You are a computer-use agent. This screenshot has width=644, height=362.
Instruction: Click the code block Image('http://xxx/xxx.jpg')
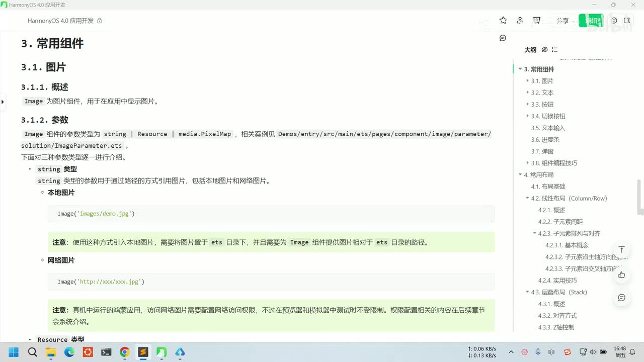tap(271, 282)
